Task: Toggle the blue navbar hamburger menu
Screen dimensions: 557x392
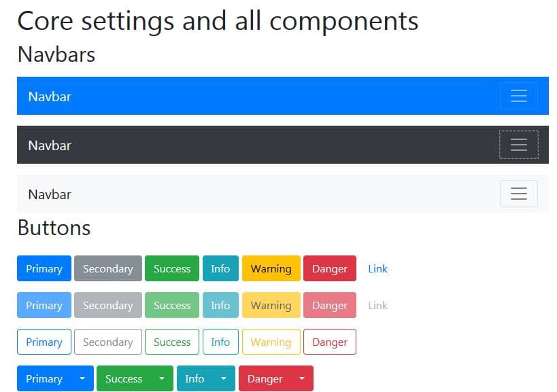Action: tap(519, 96)
